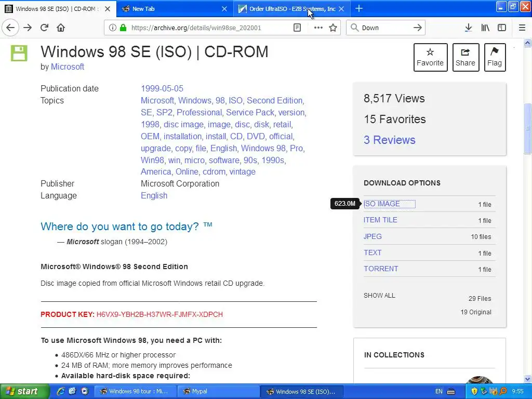Viewport: 532px width, 399px height.
Task: Click SHOW ALL download files
Action: (379, 296)
